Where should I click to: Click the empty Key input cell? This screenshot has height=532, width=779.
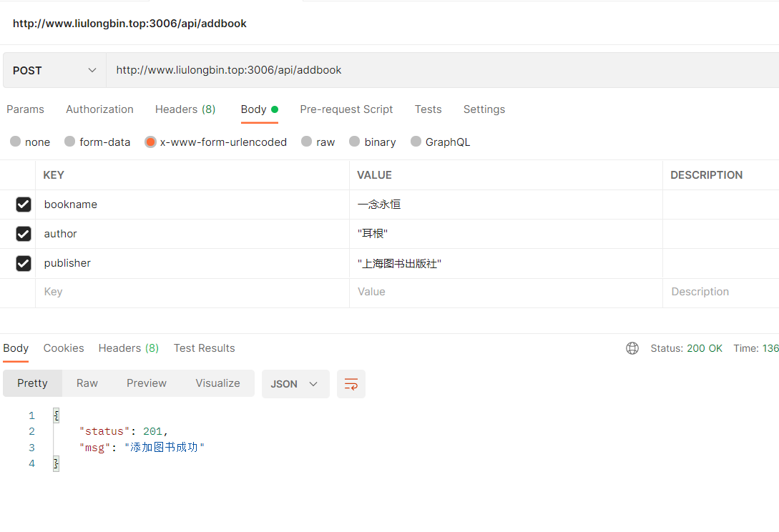(192, 292)
